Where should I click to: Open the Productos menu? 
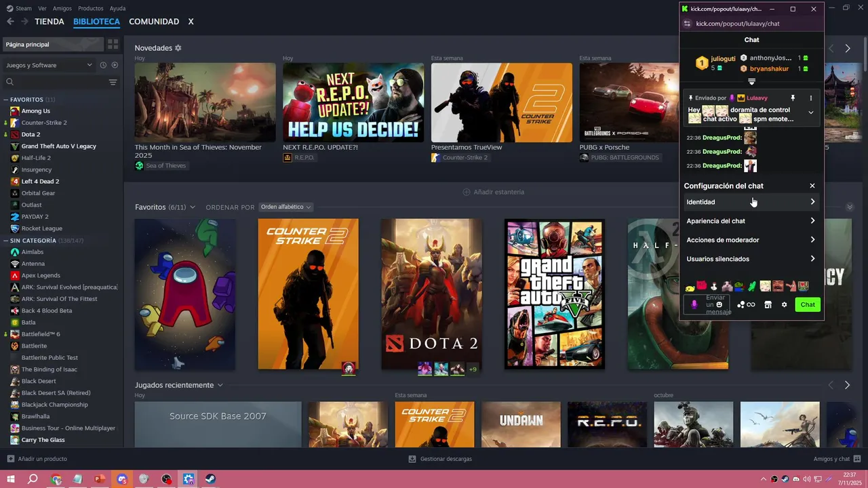tap(91, 8)
